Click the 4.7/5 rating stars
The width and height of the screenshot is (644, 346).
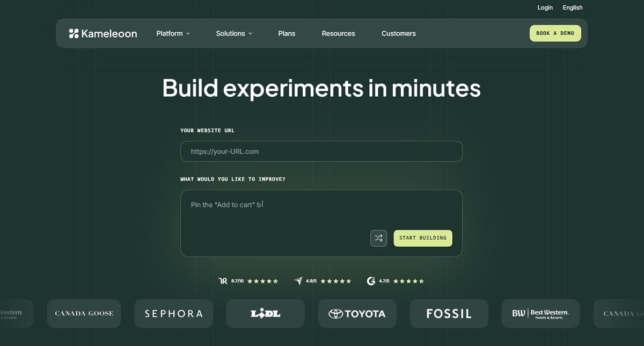408,281
